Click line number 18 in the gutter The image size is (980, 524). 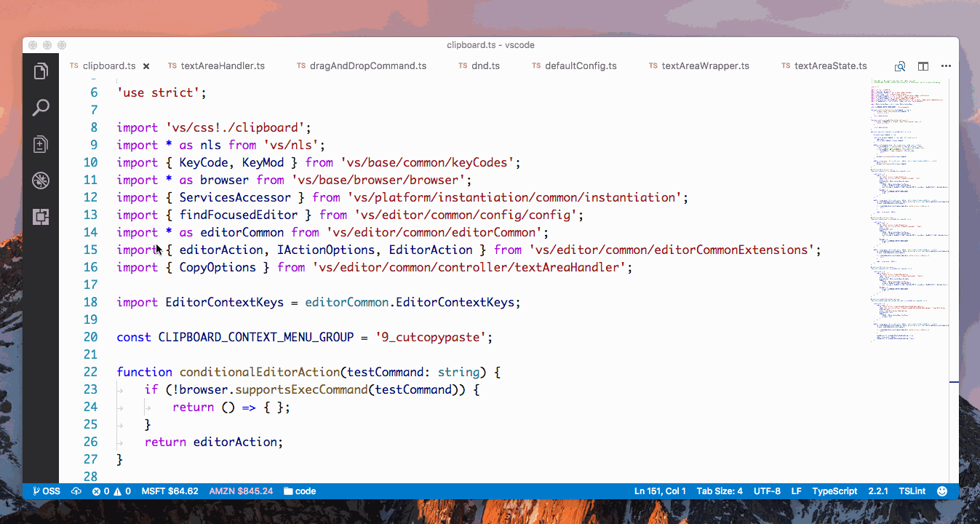(90, 302)
